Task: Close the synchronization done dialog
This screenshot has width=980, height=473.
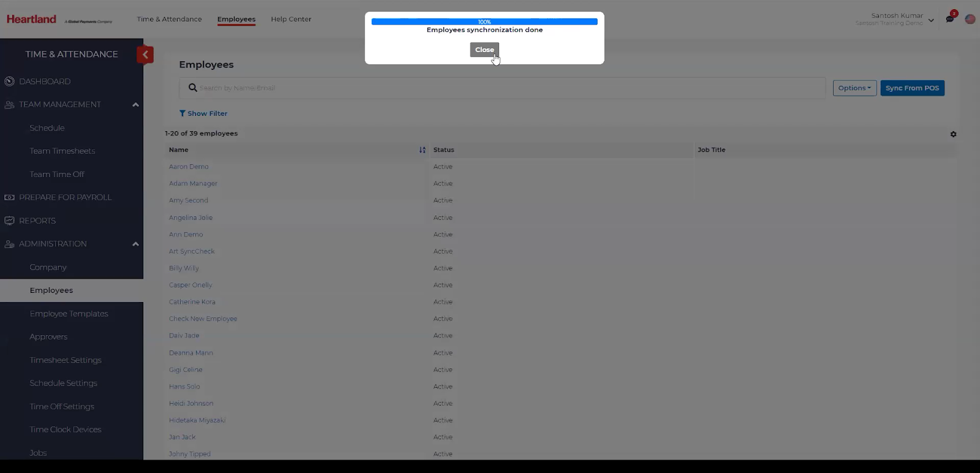Action: (484, 50)
